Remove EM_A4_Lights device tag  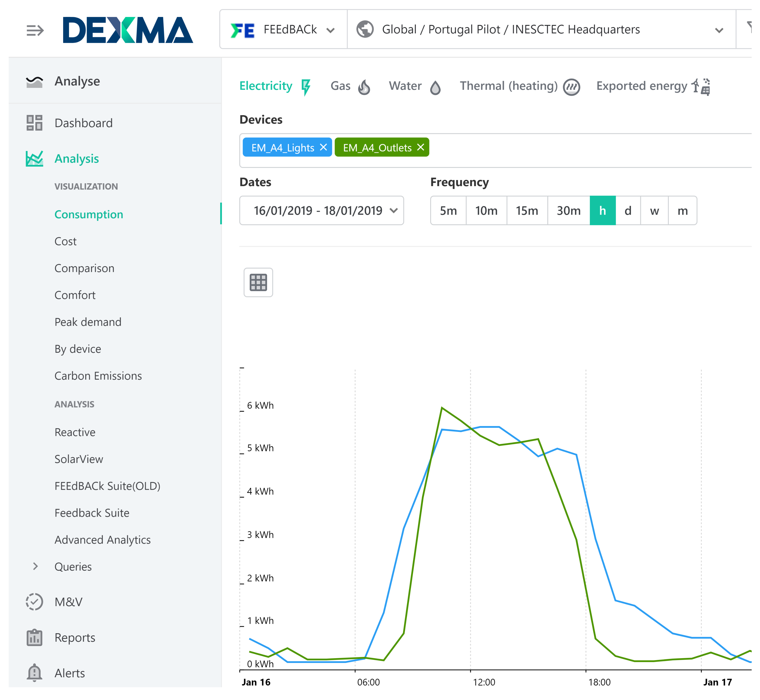pyautogui.click(x=323, y=147)
